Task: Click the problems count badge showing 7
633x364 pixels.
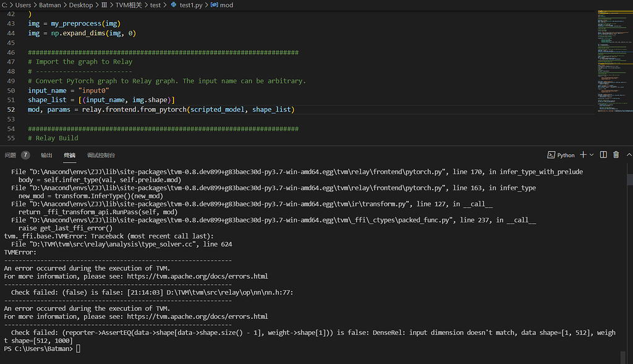Action: [x=25, y=155]
